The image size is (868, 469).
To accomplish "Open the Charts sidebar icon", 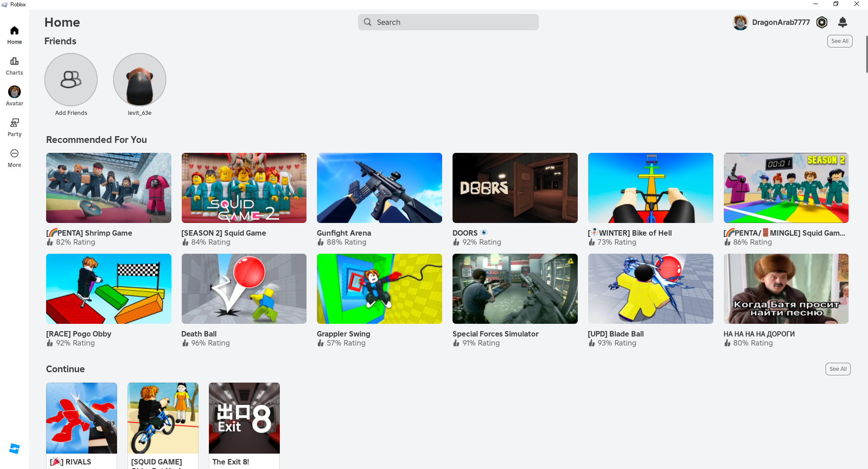I will point(14,61).
